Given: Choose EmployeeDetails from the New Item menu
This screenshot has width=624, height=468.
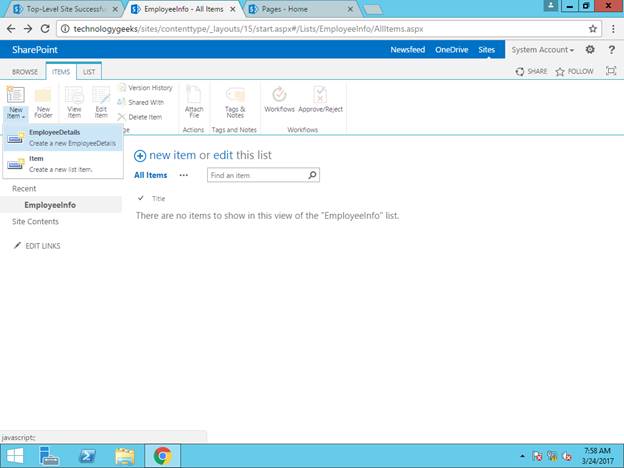Looking at the screenshot, I should (62, 138).
